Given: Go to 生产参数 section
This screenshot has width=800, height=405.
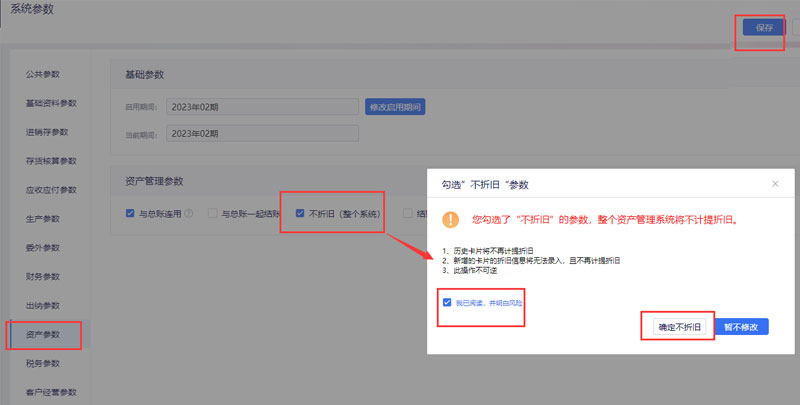Looking at the screenshot, I should (43, 219).
